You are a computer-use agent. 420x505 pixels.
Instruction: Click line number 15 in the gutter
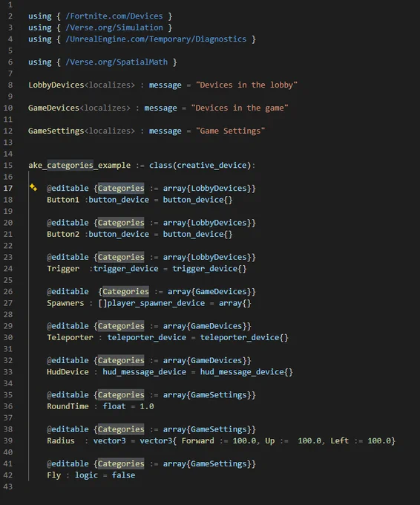8,165
